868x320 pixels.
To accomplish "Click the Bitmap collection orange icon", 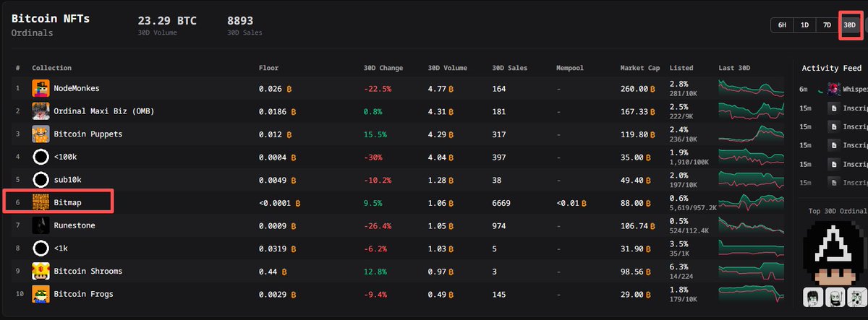I will point(41,203).
